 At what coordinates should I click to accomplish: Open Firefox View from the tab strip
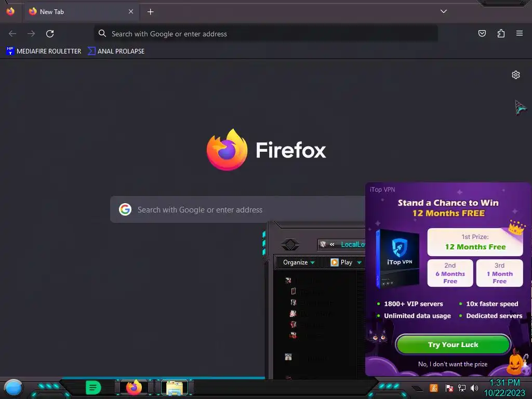tap(10, 11)
